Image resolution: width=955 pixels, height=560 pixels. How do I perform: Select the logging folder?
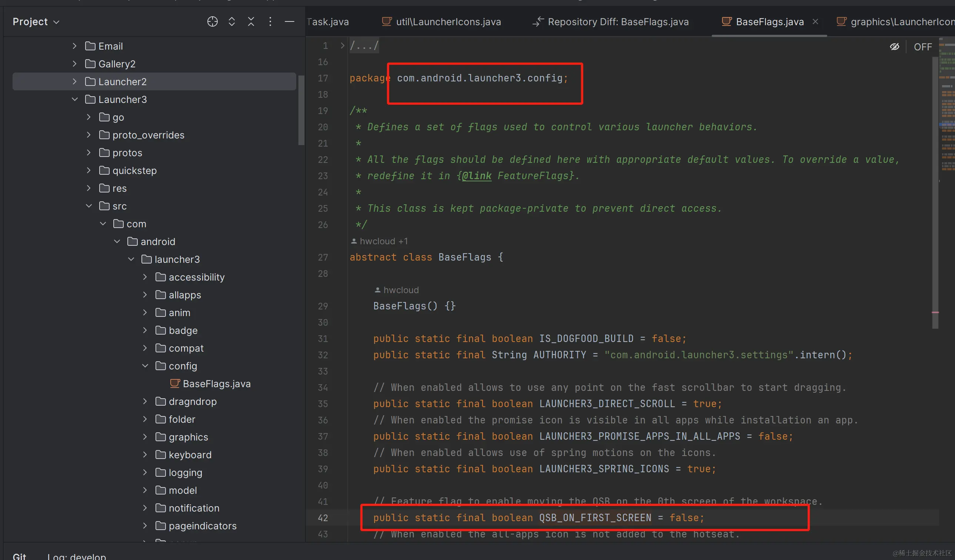(178, 473)
